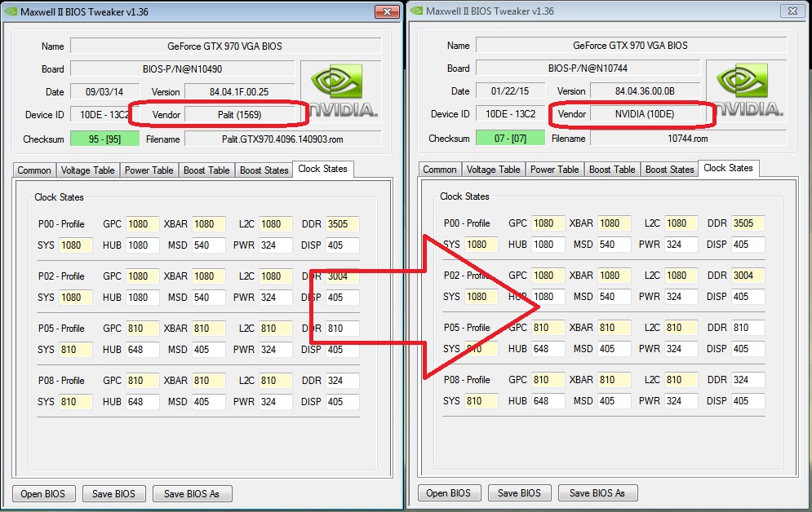
Task: Click the Name field in the left window
Action: [225, 46]
